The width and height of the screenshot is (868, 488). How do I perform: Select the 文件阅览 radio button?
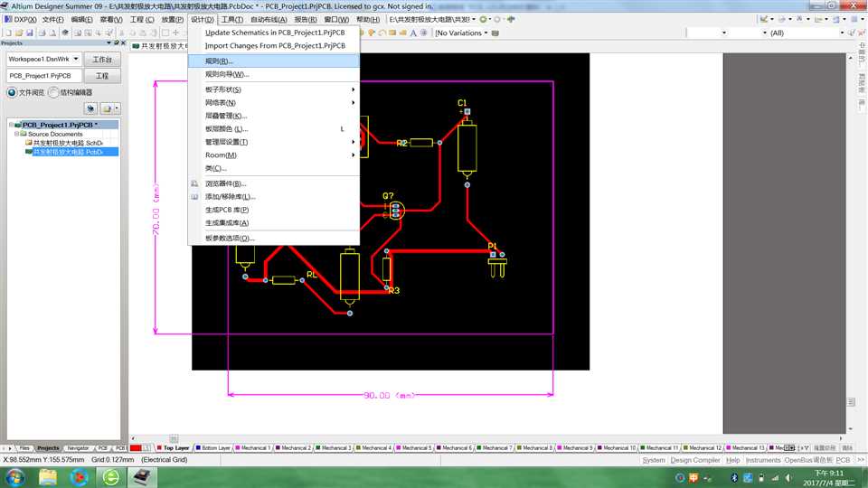point(12,92)
